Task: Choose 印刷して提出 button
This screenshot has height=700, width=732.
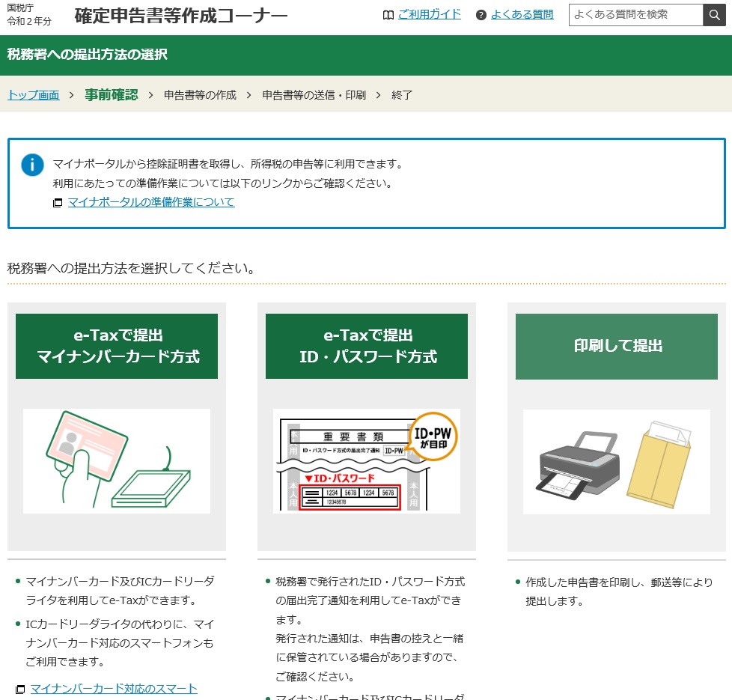Action: pos(617,347)
